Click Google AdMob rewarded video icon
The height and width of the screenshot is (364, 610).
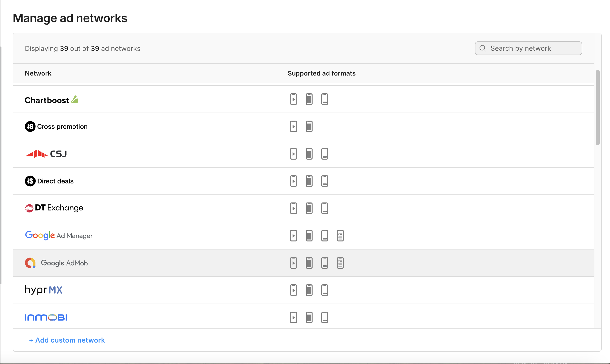click(293, 263)
